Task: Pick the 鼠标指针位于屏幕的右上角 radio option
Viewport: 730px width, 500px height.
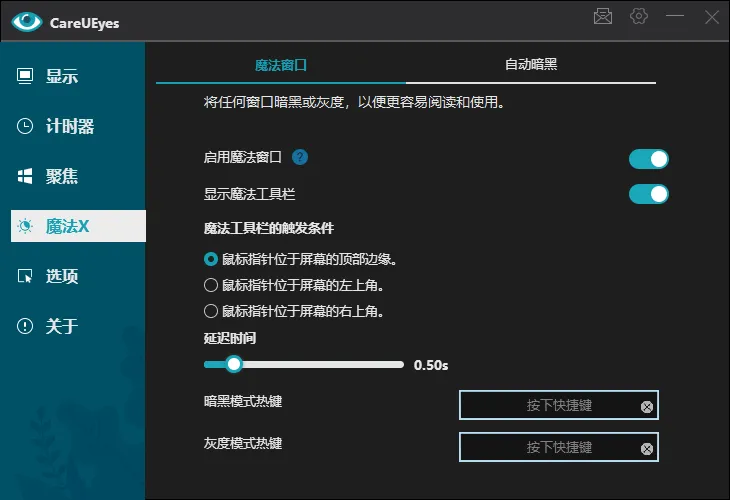Action: pos(211,311)
